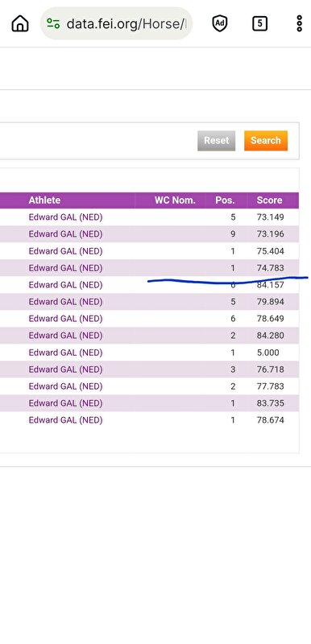The image size is (311, 644).
Task: Open Edward GAL link with score 84.280
Action: click(x=65, y=336)
